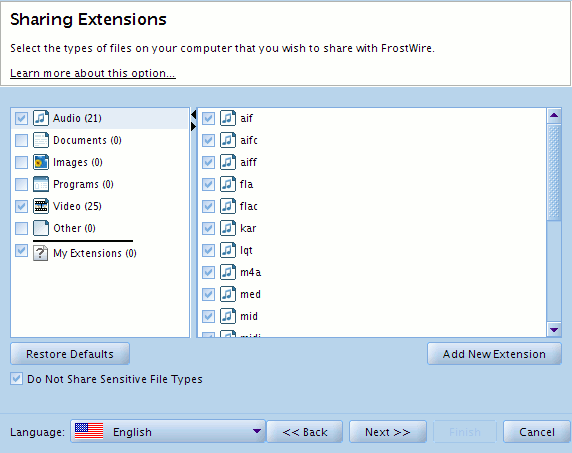Click the extension list scrollbar thumb
This screenshot has height=453, width=572.
(x=554, y=172)
